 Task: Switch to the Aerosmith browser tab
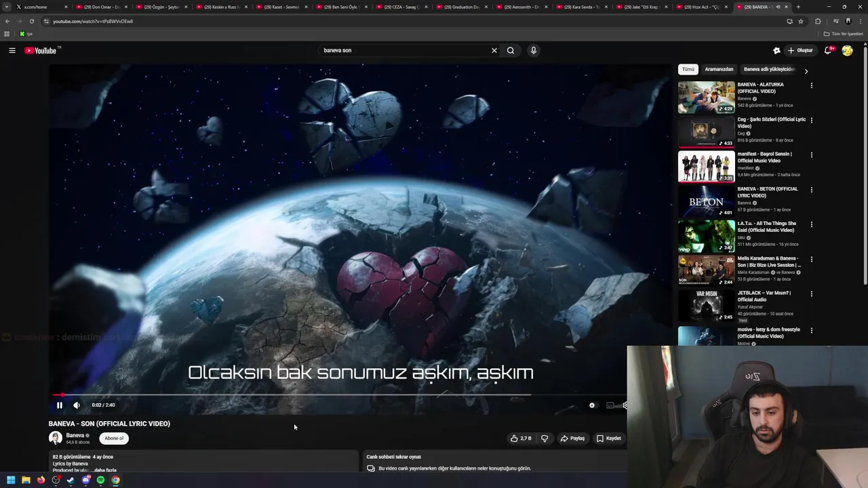pyautogui.click(x=521, y=7)
